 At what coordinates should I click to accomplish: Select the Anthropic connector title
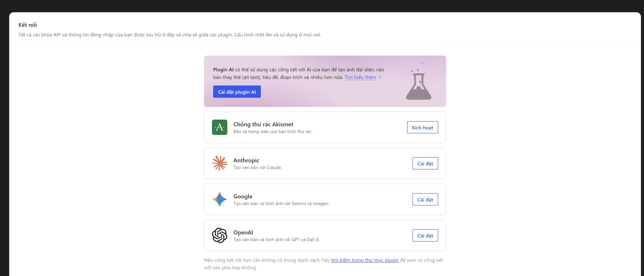point(246,160)
